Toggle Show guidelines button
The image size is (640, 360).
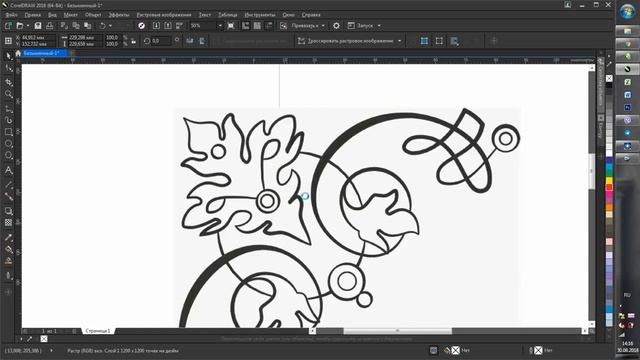(269, 26)
